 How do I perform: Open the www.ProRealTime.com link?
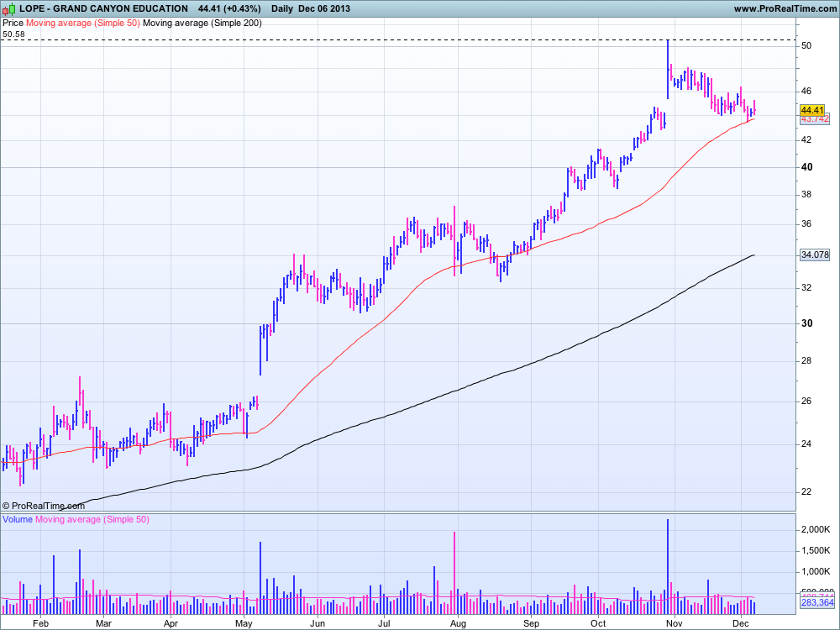click(x=785, y=8)
